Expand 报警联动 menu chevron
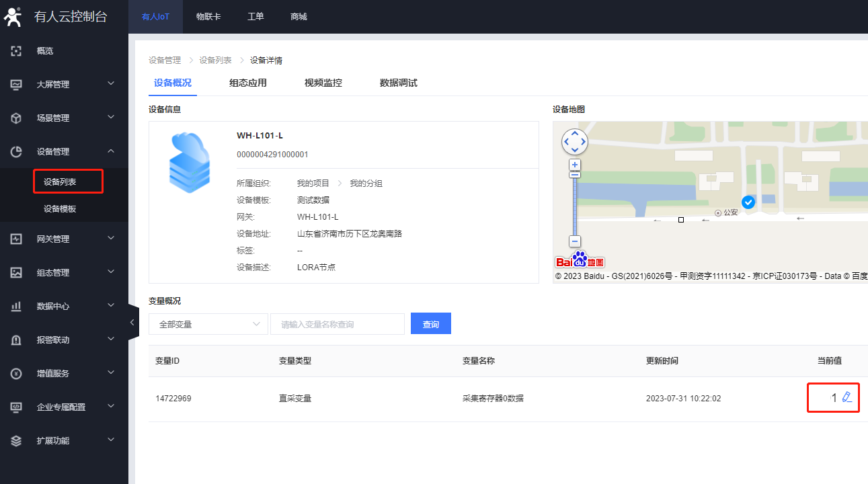This screenshot has height=484, width=868. coord(111,339)
